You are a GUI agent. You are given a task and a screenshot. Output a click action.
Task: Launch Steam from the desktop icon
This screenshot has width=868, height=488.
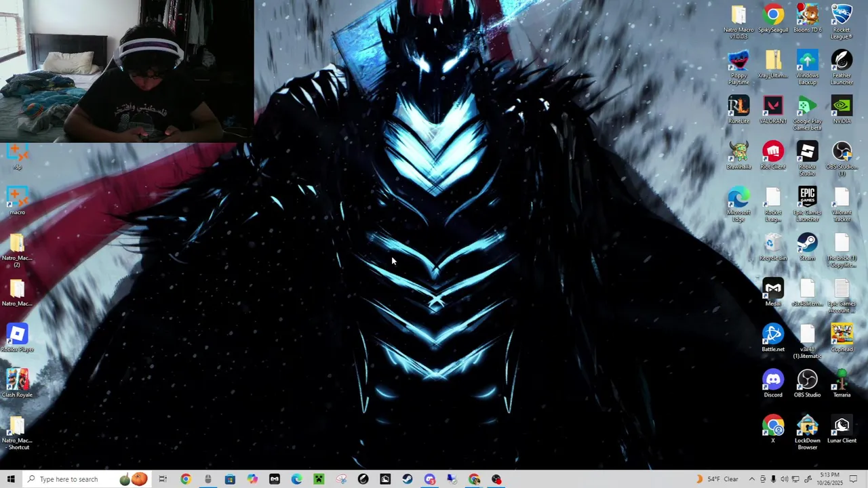[807, 247]
